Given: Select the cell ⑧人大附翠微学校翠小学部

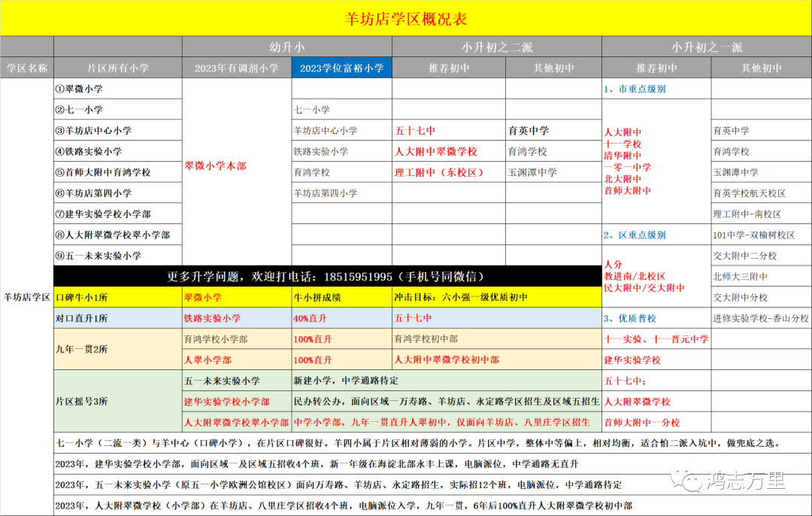Looking at the screenshot, I should (x=117, y=235).
